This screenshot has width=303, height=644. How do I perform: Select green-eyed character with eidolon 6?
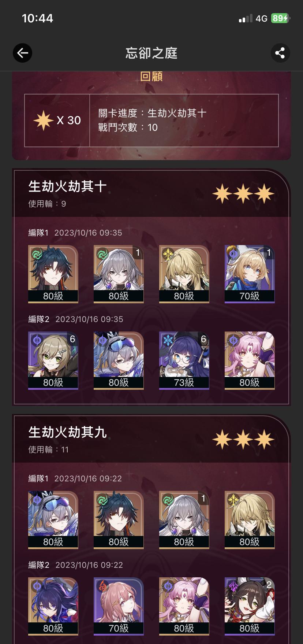coord(53,360)
